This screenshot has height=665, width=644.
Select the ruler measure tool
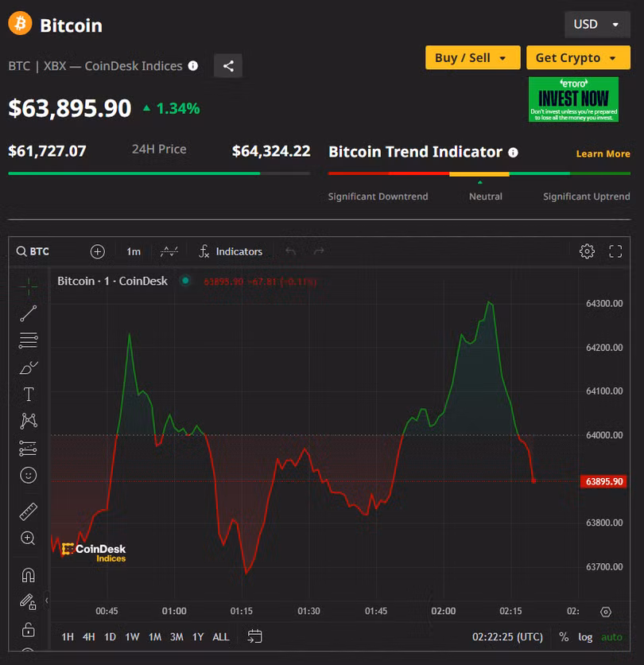[29, 511]
